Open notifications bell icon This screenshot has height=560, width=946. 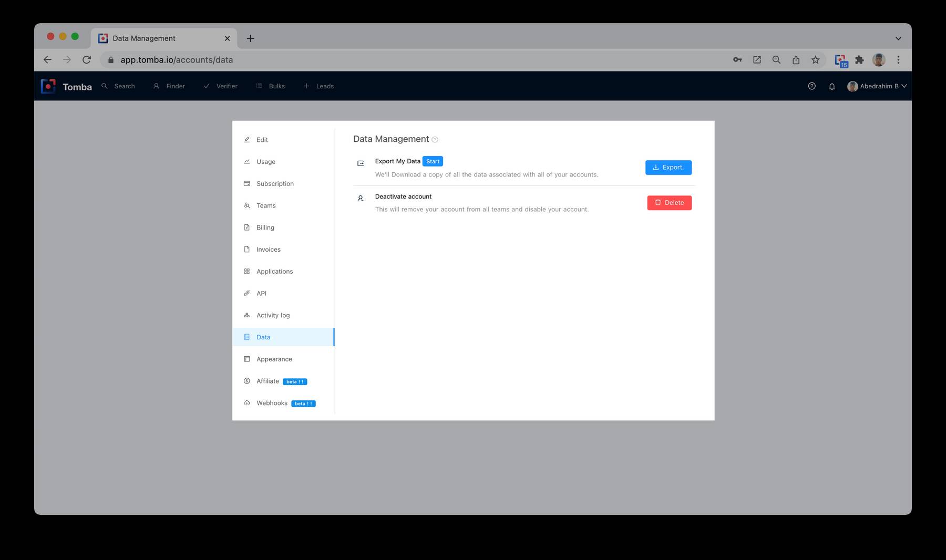point(832,86)
